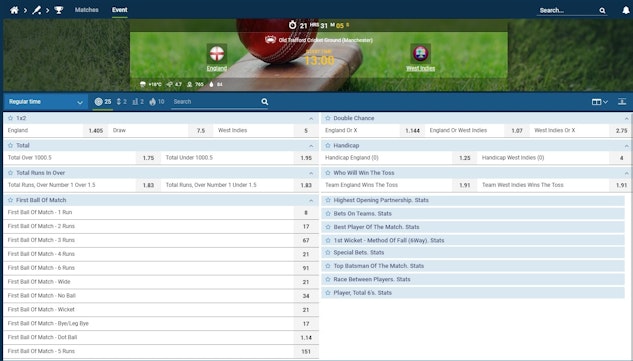Viewport: 633px width, 361px height.
Task: Open the West Indies team link
Action: (421, 68)
